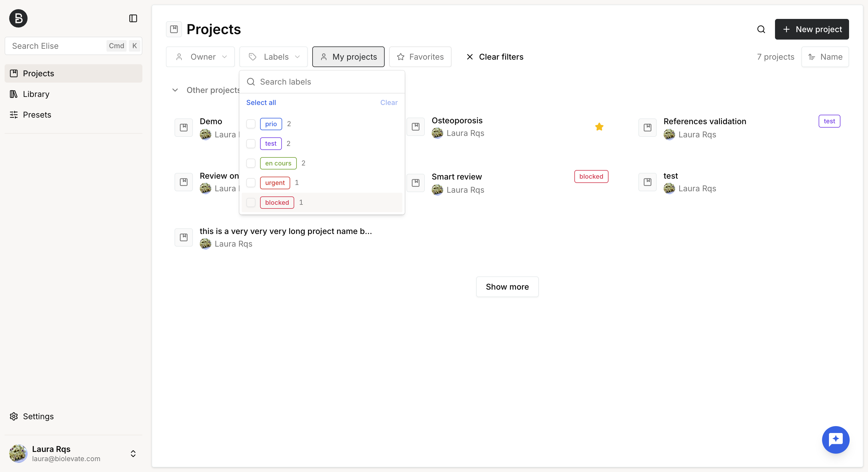Click the Demo project owner avatar
Viewport: 868px width, 472px height.
(206, 135)
